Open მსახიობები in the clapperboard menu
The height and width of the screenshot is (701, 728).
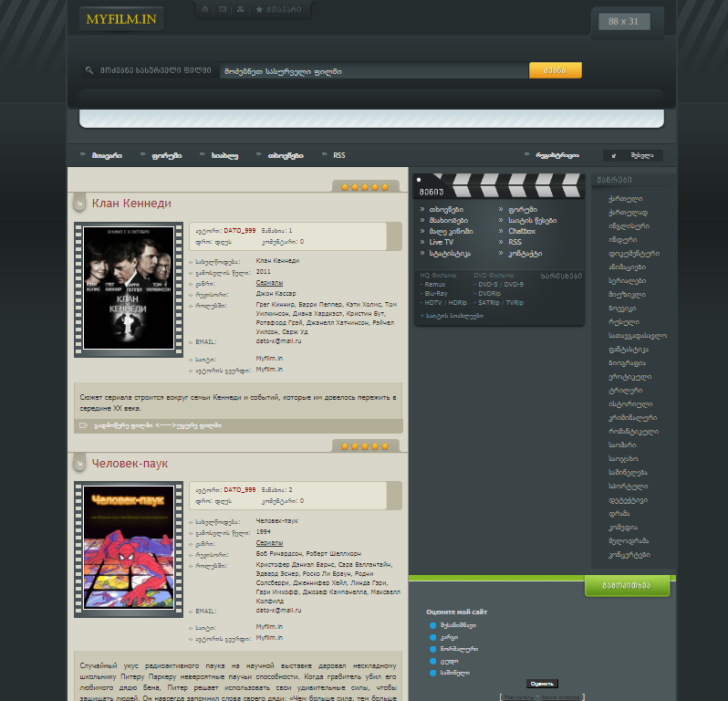click(x=449, y=221)
